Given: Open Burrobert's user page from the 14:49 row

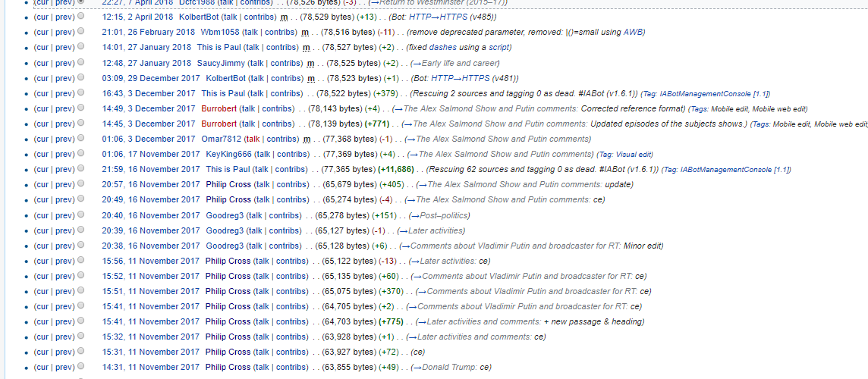Looking at the screenshot, I should coord(219,108).
